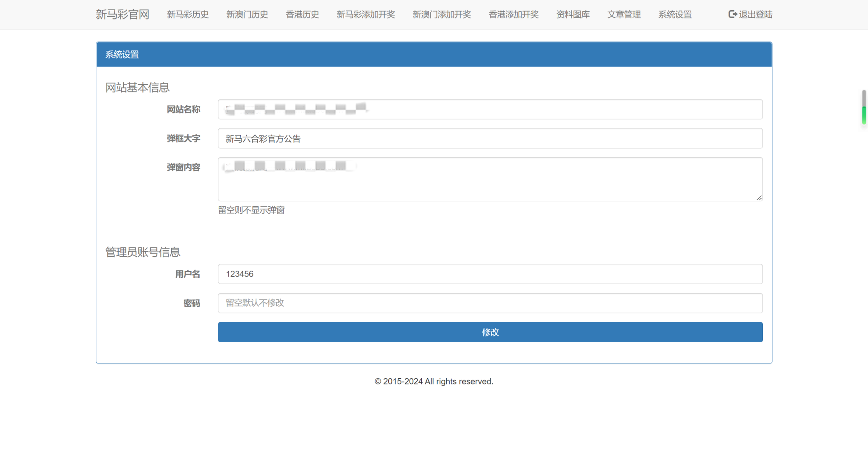This screenshot has width=868, height=449.
Task: Navigate to 新澳门添加开奖
Action: pos(442,15)
